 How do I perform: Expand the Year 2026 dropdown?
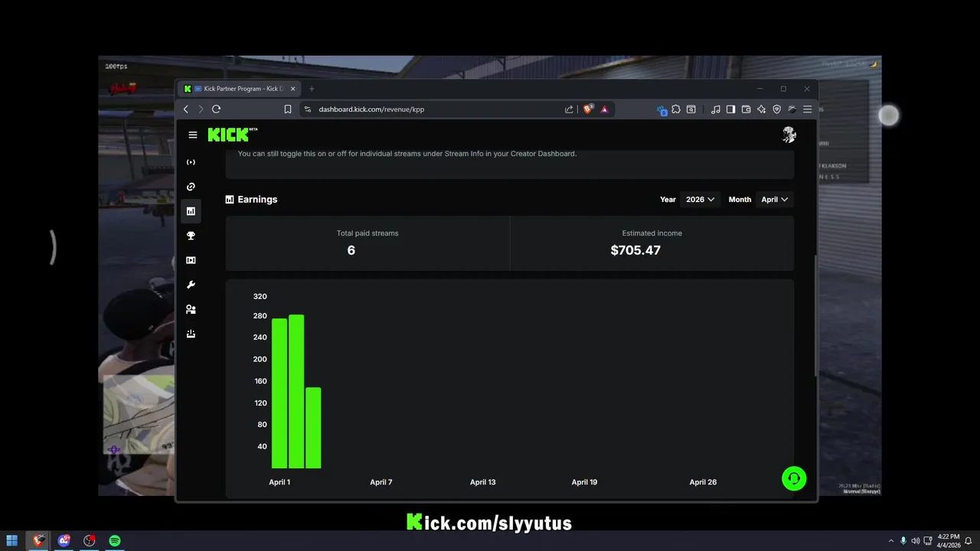click(x=700, y=200)
